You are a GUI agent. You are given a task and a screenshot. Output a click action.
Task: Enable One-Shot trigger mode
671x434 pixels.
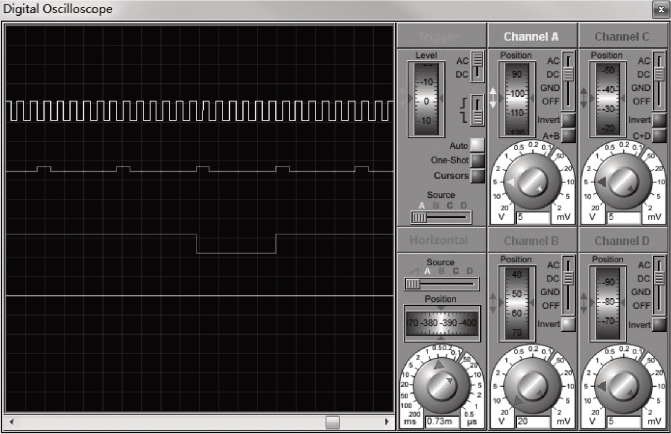coord(477,160)
